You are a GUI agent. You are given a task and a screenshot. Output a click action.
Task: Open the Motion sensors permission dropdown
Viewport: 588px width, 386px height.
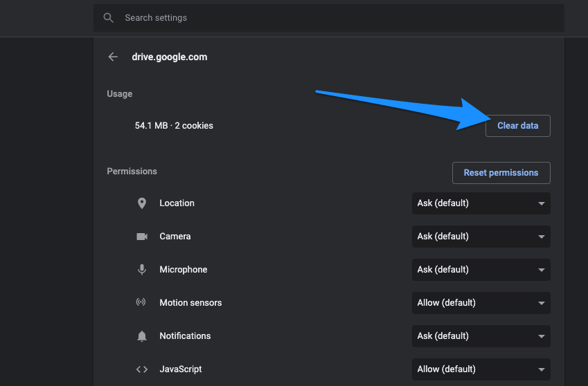click(481, 303)
